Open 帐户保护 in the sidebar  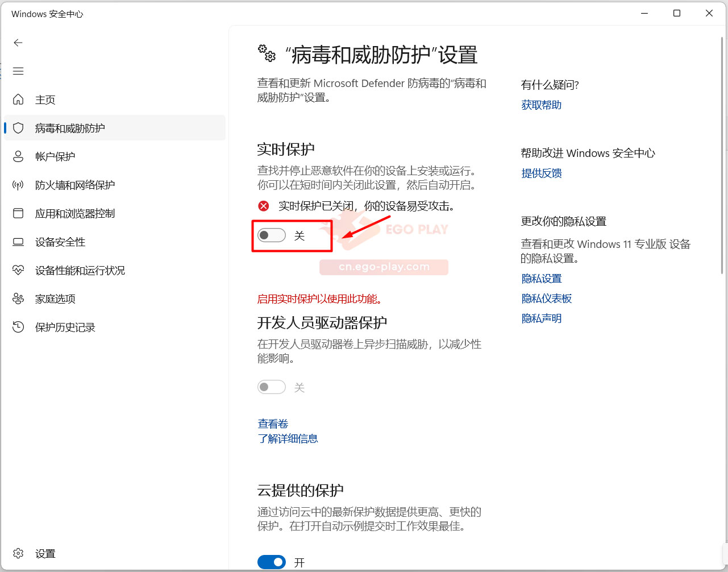tap(115, 156)
